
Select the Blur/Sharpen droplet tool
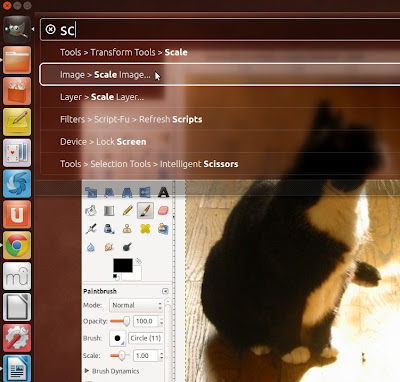(91, 247)
